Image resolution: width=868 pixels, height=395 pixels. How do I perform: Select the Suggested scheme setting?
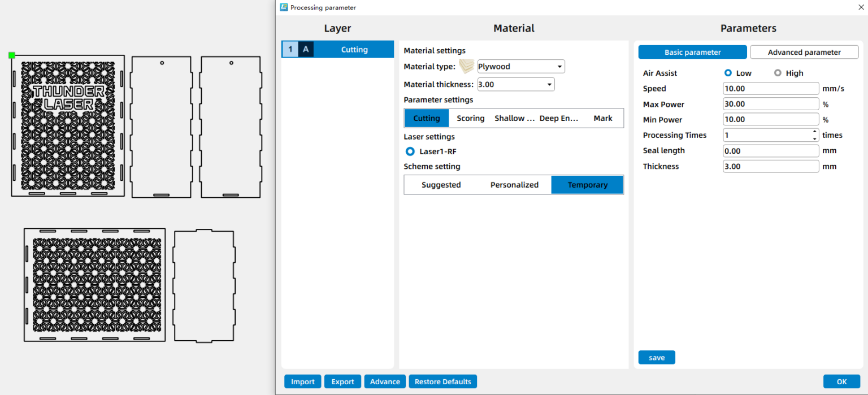tap(441, 185)
